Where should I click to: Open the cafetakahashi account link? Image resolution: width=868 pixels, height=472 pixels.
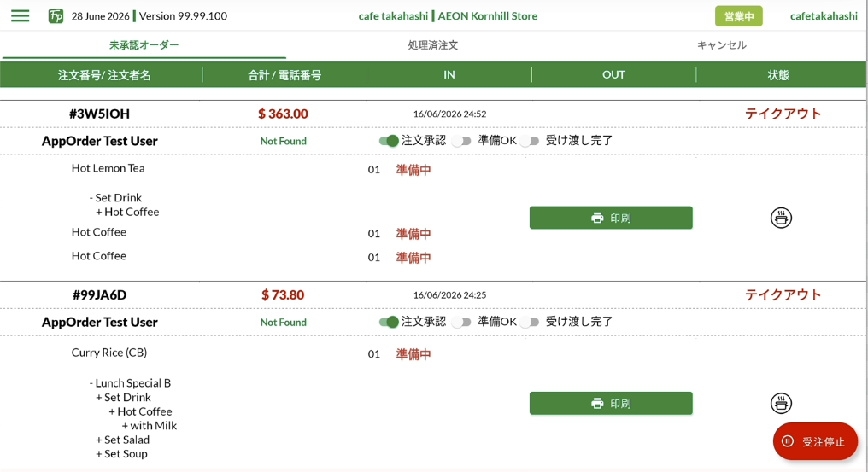click(824, 16)
